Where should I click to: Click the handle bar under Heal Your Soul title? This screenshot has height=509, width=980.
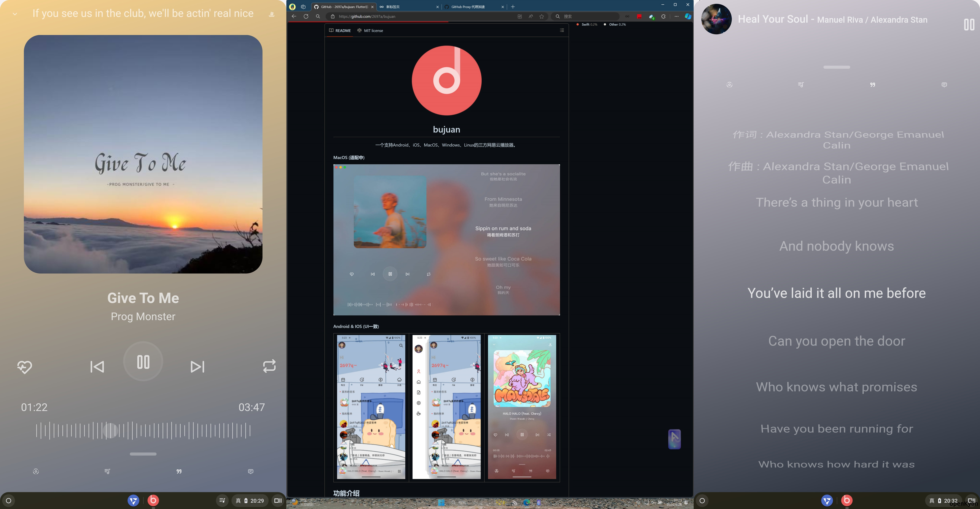coord(837,67)
